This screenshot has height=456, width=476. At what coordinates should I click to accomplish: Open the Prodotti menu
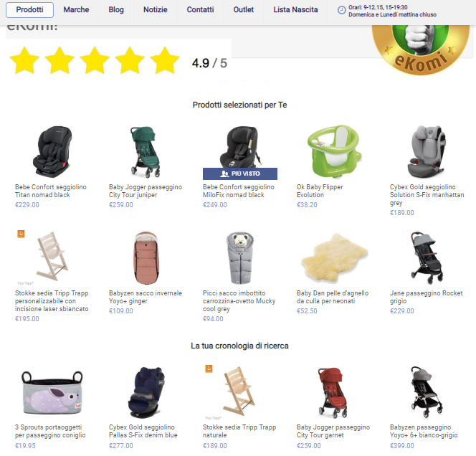pyautogui.click(x=30, y=10)
